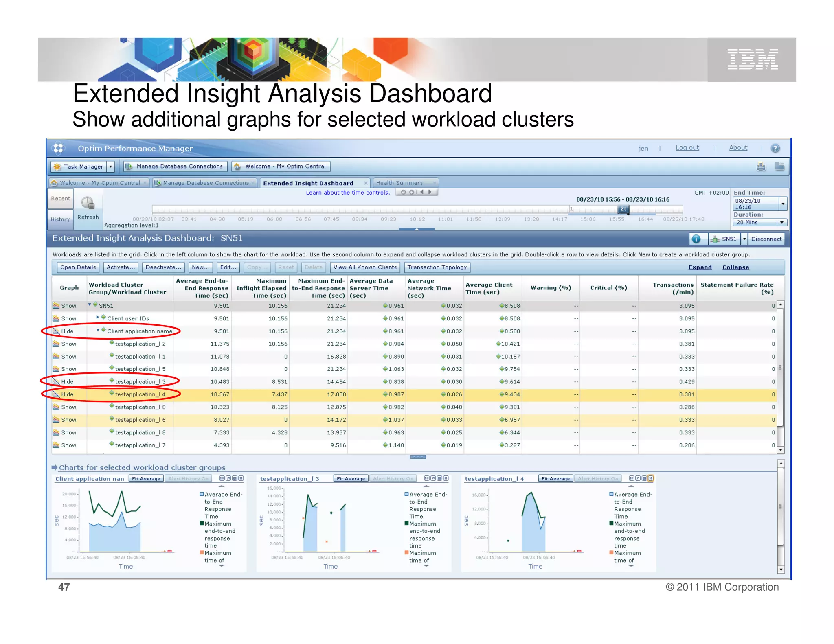Click first layout icon on testapplication_l 4 chart
The image size is (834, 644).
tap(632, 478)
